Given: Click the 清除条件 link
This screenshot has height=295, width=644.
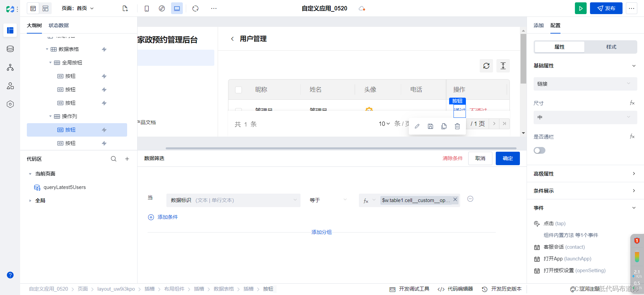Looking at the screenshot, I should click(452, 158).
